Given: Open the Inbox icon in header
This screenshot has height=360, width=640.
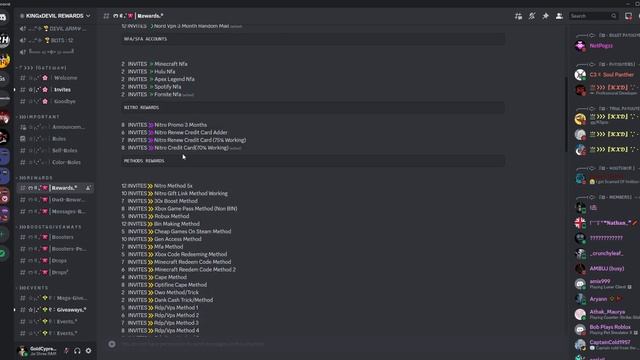Looking at the screenshot, I should [628, 16].
